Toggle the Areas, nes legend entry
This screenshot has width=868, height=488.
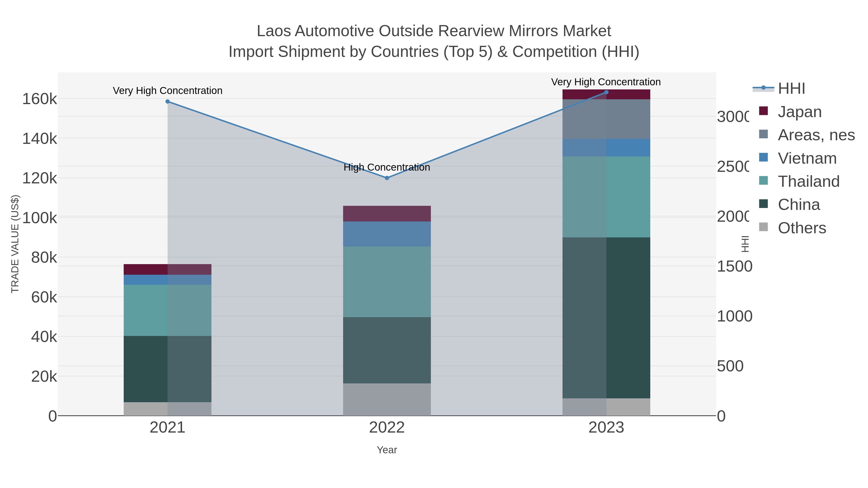[x=807, y=135]
